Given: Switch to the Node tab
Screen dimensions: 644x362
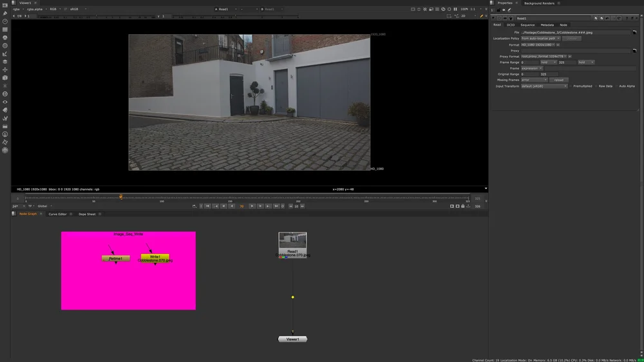Looking at the screenshot, I should (x=563, y=25).
